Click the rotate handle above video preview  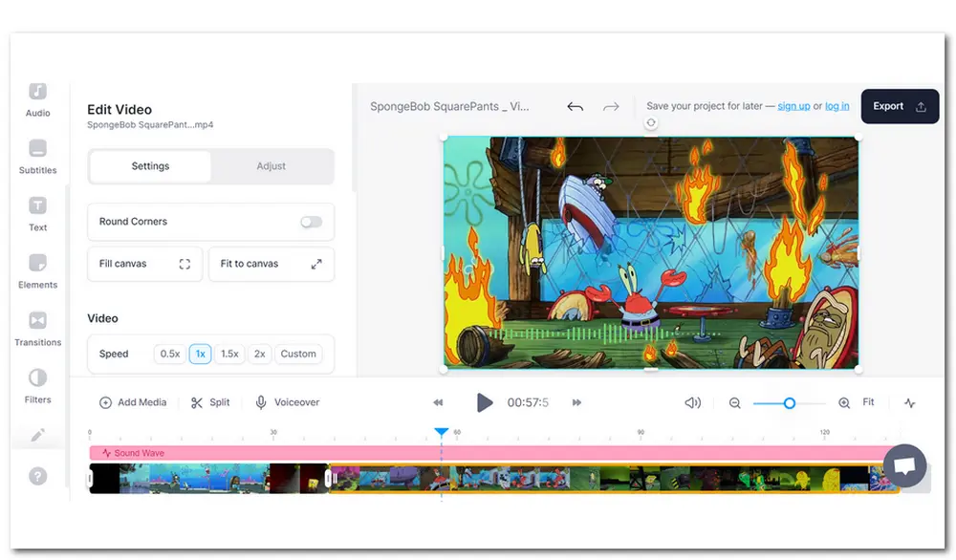[x=651, y=122]
